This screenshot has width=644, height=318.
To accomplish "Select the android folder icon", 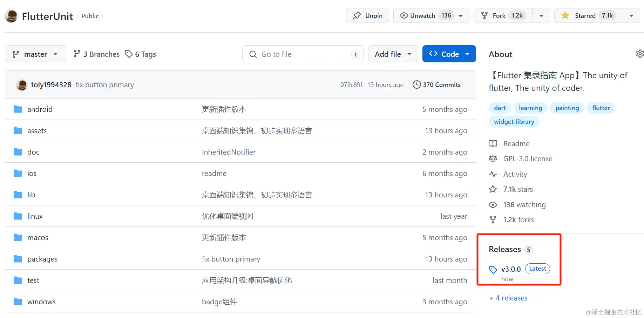I will tap(18, 109).
